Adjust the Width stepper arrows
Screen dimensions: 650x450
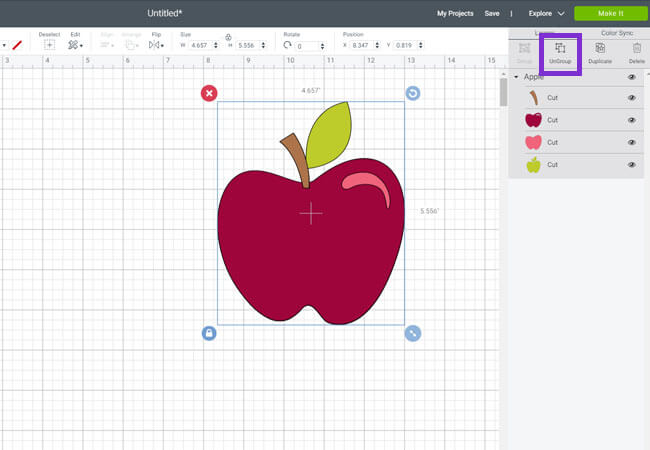coord(216,45)
